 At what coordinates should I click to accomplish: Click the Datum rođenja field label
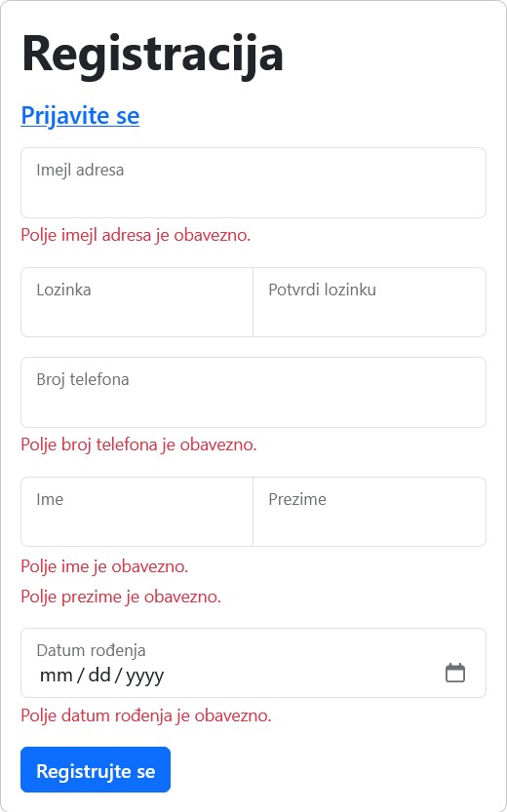pyautogui.click(x=91, y=650)
